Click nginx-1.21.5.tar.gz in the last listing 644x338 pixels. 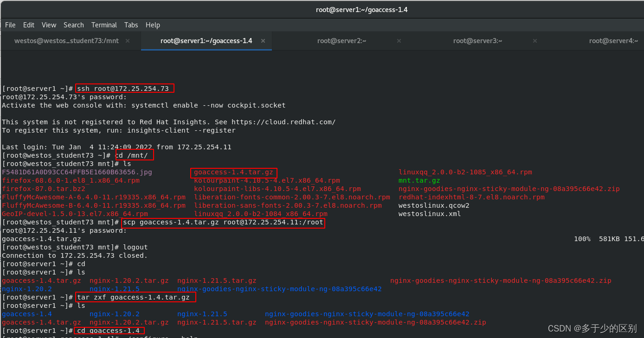pyautogui.click(x=217, y=322)
